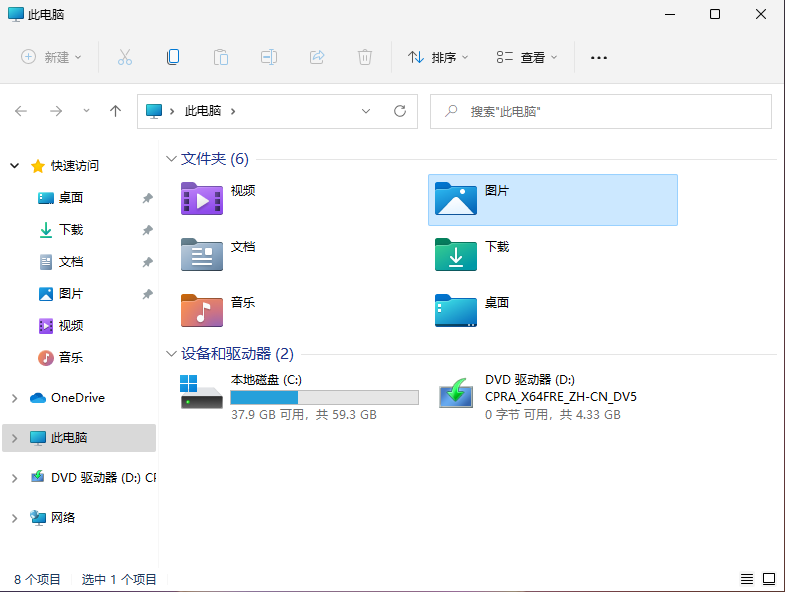
Task: Click the Refresh icon beside address bar
Action: click(x=400, y=111)
